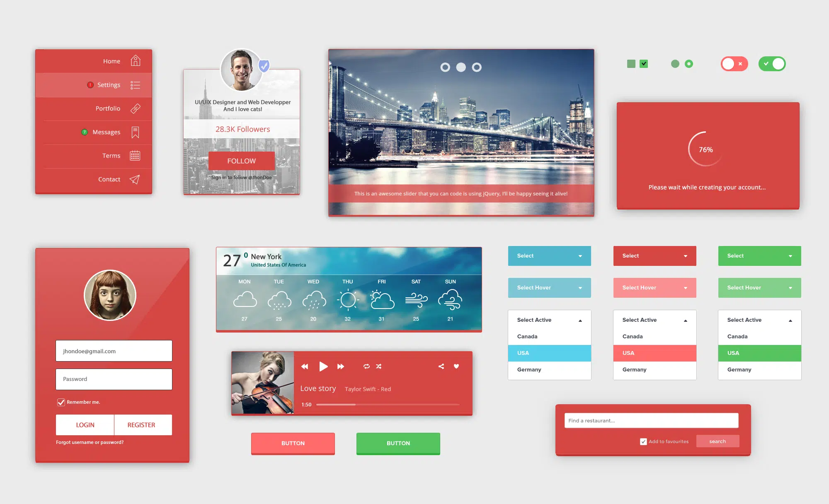Click the play button on music player
This screenshot has height=504, width=829.
pos(323,366)
